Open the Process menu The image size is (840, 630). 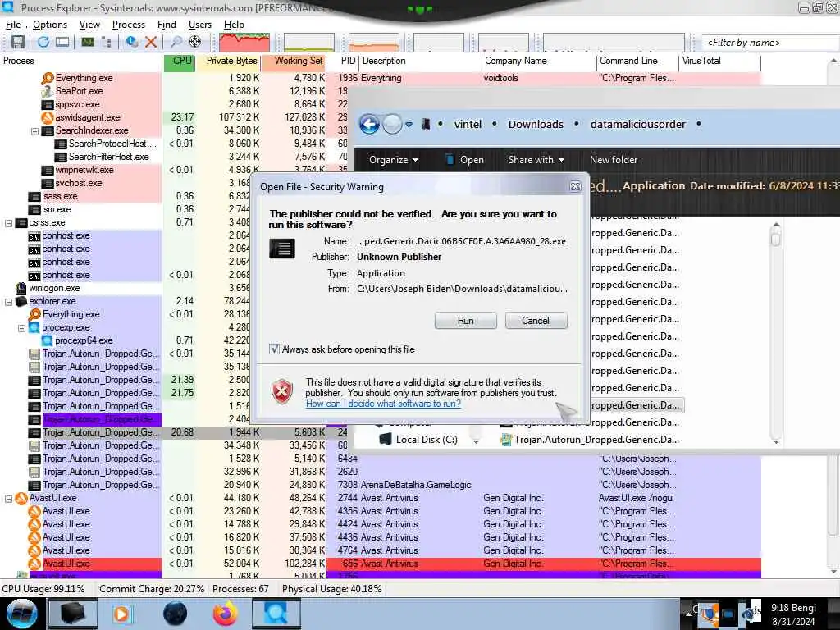point(129,25)
